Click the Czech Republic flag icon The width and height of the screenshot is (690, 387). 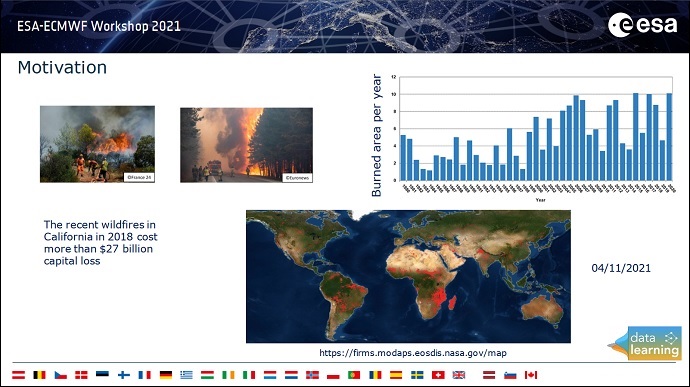(x=60, y=375)
